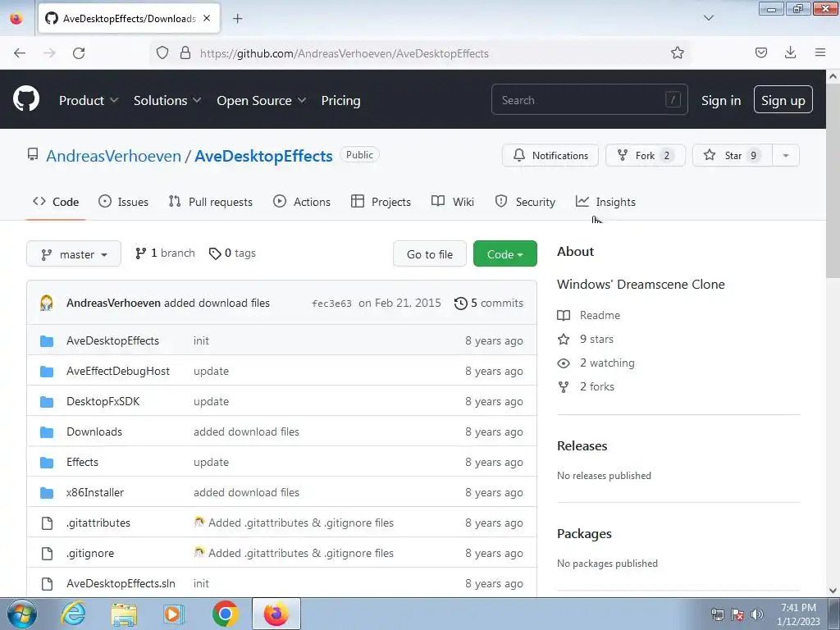Viewport: 840px width, 630px height.
Task: Switch to the Pull requests tab
Action: pos(211,202)
